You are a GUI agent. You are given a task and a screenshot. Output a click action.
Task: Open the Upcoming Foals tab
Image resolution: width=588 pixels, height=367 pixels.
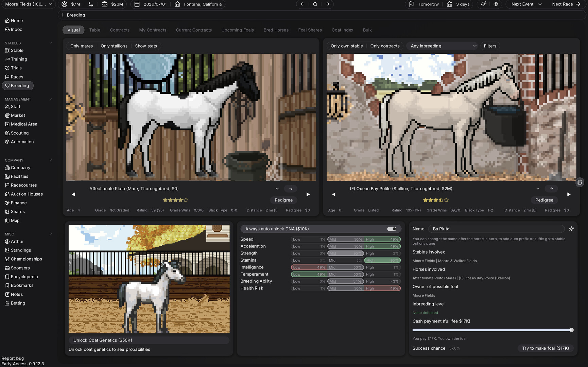point(238,30)
